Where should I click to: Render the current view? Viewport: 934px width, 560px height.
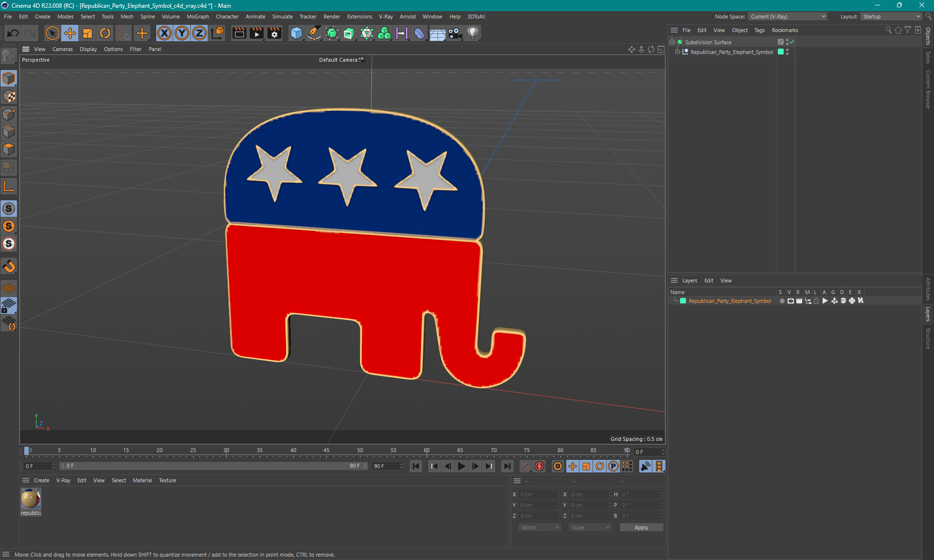pyautogui.click(x=239, y=33)
